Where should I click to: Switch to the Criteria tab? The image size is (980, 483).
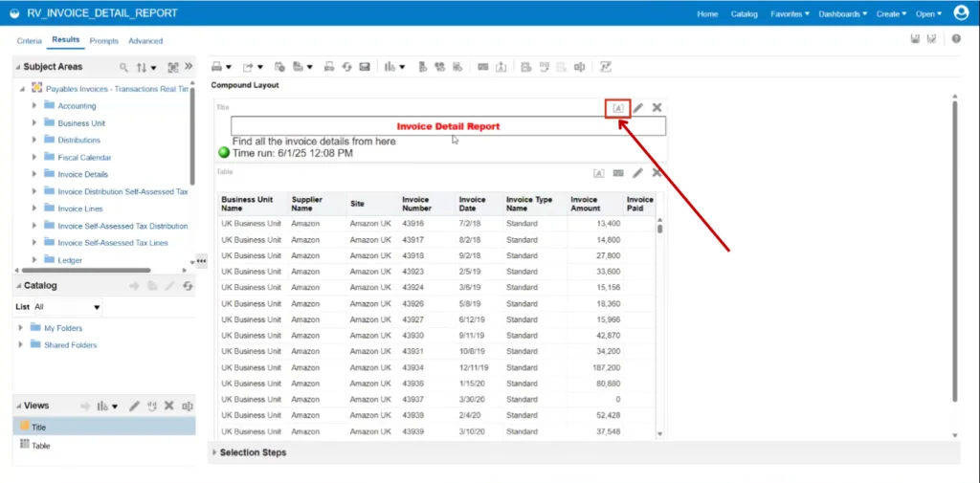coord(29,41)
